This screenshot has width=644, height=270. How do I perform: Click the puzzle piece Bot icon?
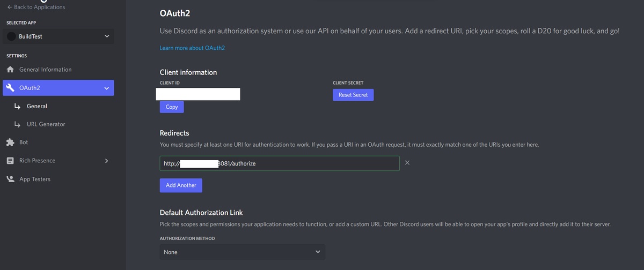[10, 142]
